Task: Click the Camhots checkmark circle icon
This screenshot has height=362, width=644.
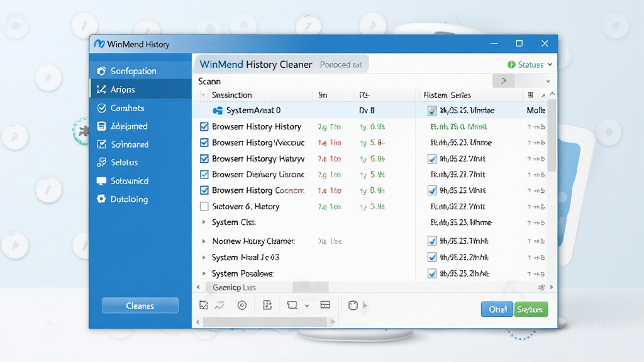Action: pos(101,108)
